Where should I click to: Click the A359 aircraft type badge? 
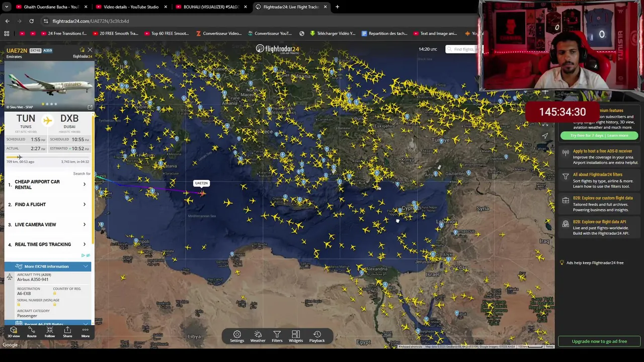click(47, 51)
